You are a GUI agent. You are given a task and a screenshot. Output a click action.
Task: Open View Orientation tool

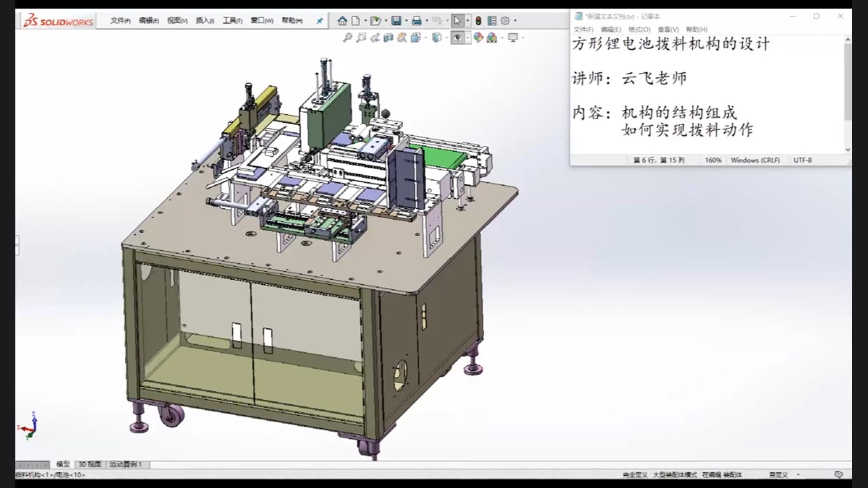click(415, 38)
